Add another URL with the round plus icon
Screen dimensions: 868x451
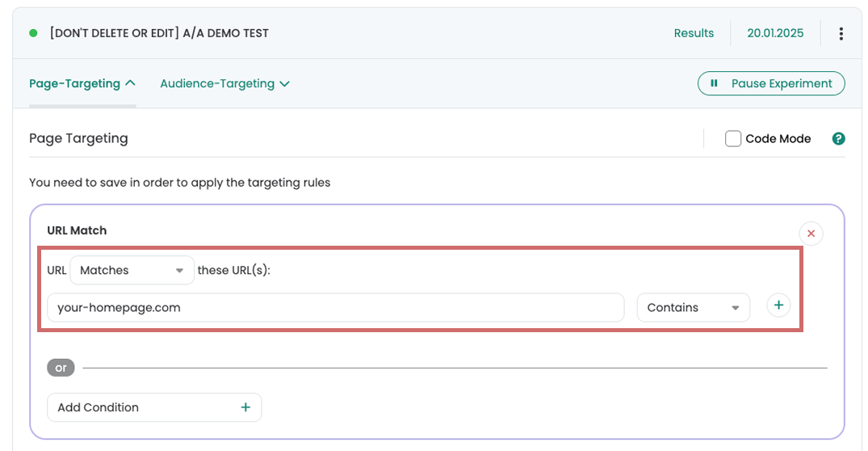(778, 306)
